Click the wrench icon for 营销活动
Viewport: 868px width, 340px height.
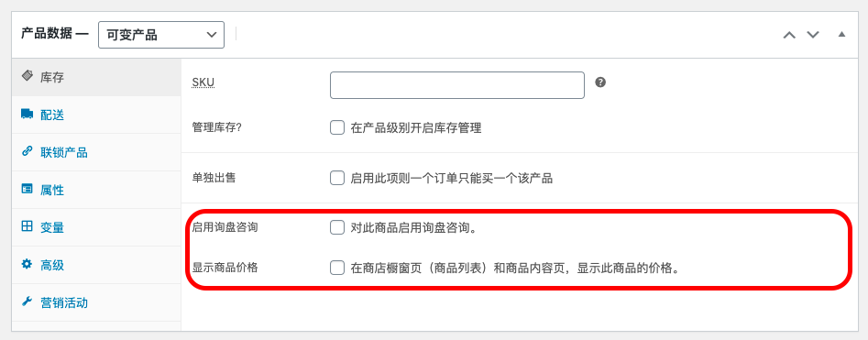pos(27,302)
